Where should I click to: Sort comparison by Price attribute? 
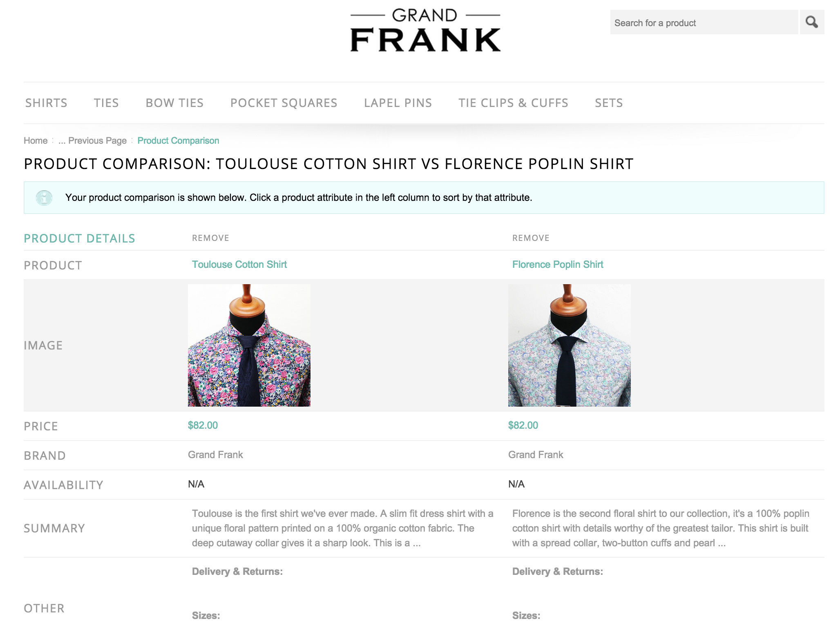[x=41, y=426]
